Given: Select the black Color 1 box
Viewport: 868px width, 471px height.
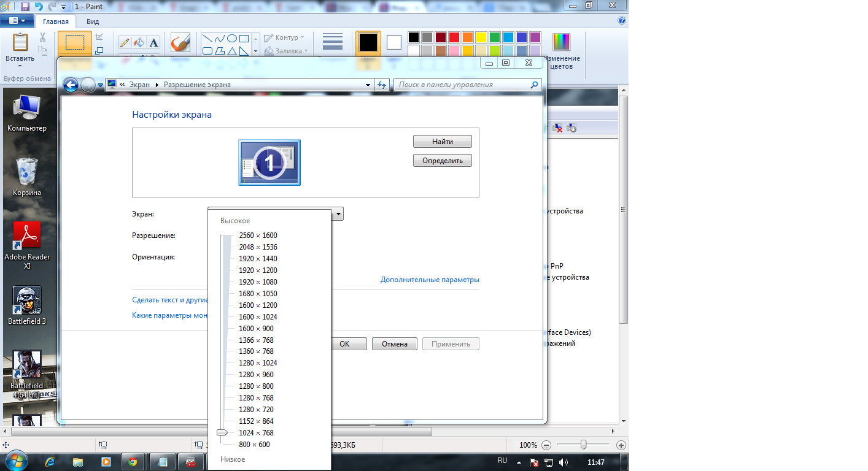Looking at the screenshot, I should (x=368, y=43).
